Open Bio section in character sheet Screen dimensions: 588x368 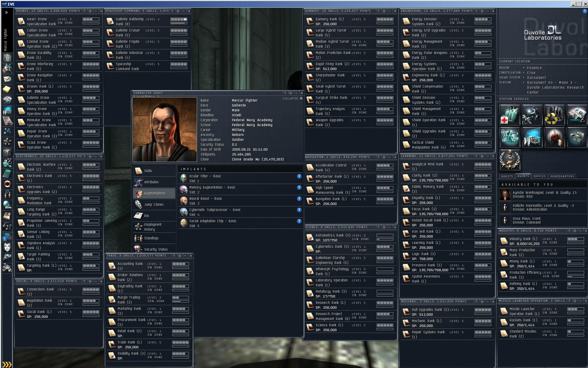(x=154, y=216)
